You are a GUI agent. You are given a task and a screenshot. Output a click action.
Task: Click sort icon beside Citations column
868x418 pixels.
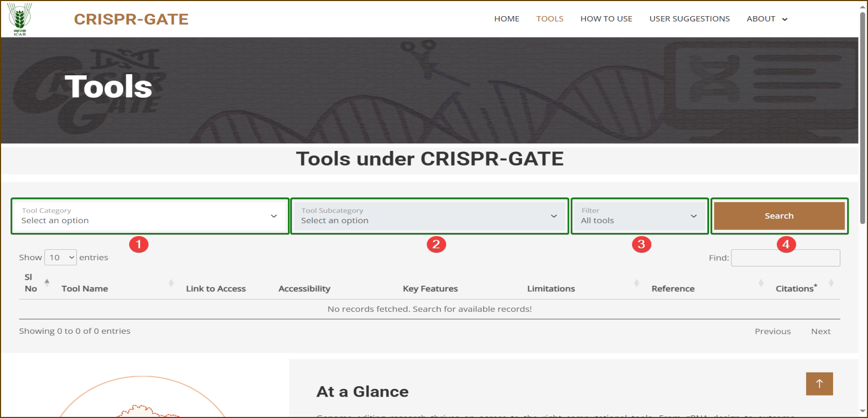831,283
